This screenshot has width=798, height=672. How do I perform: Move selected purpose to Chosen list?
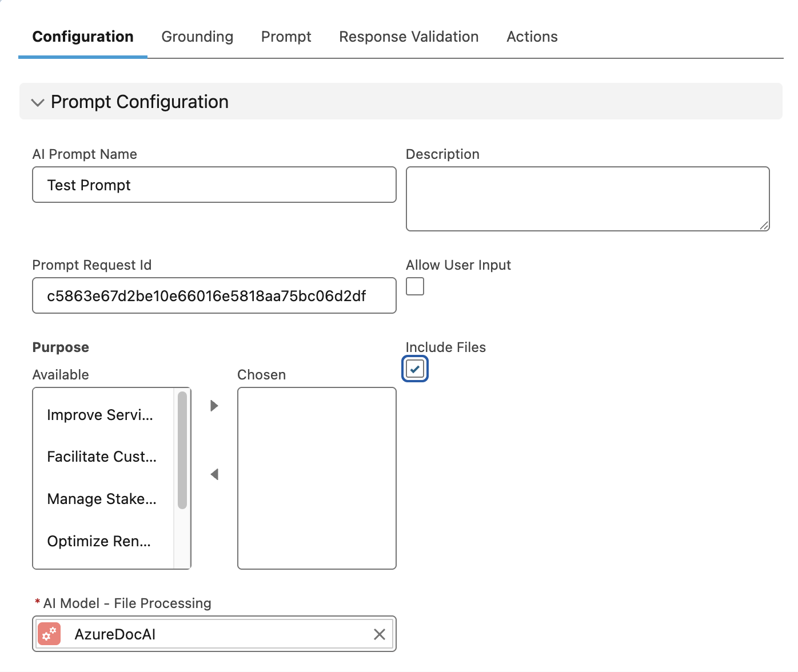(214, 406)
